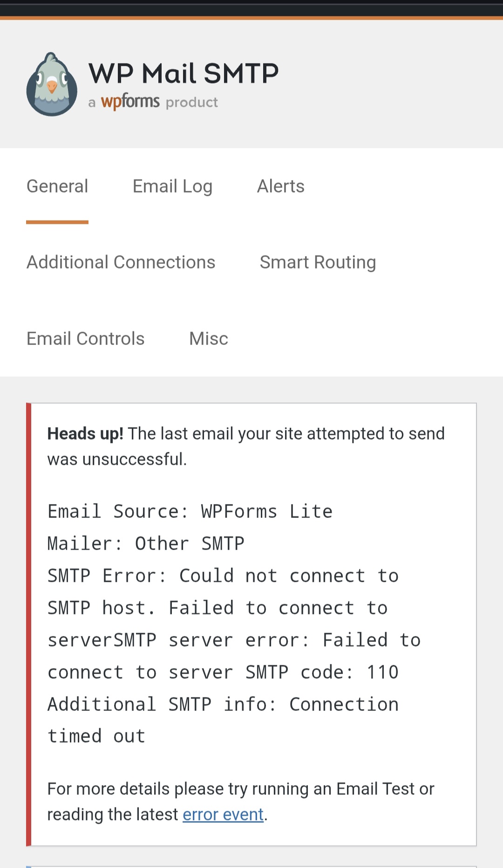Open the General tab
The image size is (503, 868).
[57, 186]
